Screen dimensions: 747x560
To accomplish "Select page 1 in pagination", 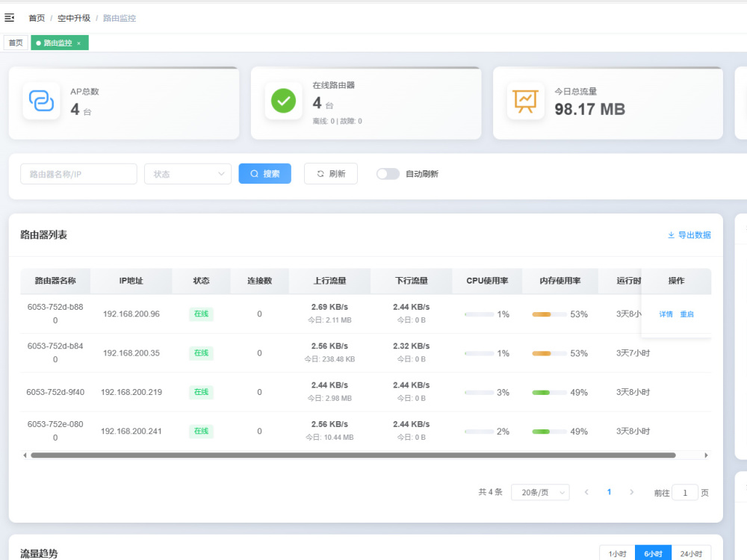I will 609,492.
